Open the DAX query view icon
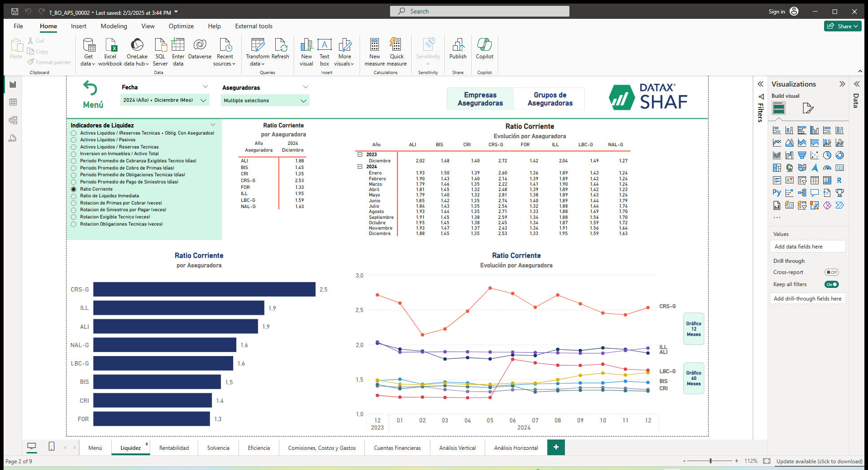This screenshot has height=470, width=868. [x=13, y=139]
